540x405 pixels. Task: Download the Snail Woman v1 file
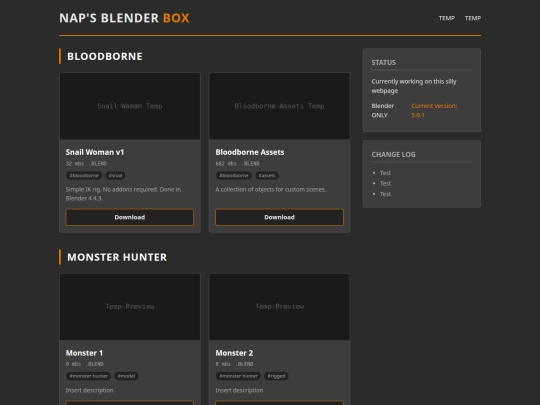point(130,217)
